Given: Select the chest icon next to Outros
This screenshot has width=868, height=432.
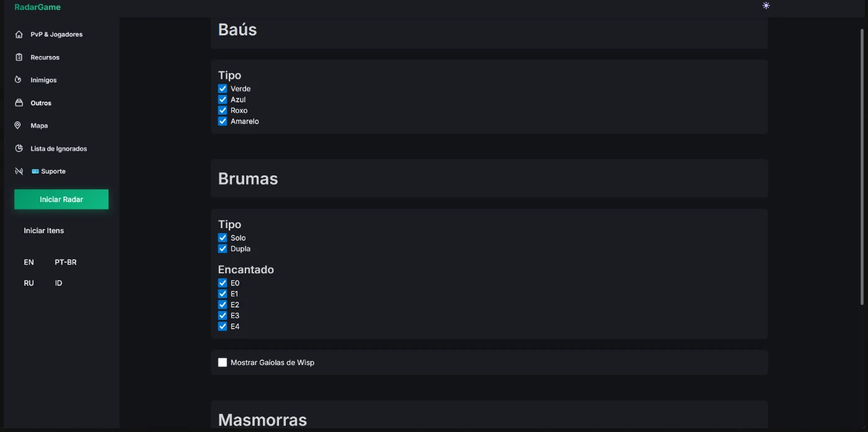Looking at the screenshot, I should (x=19, y=103).
